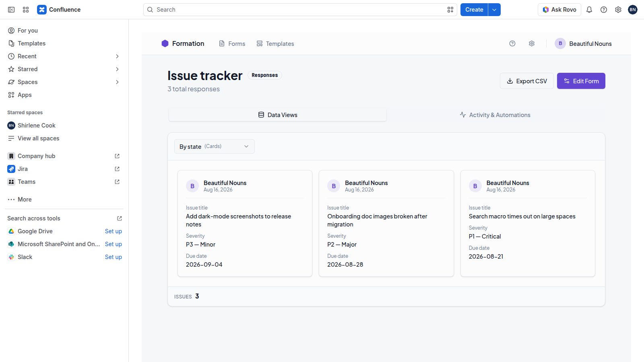The height and width of the screenshot is (362, 644).
Task: Click the Google Drive icon
Action: [x=11, y=231]
